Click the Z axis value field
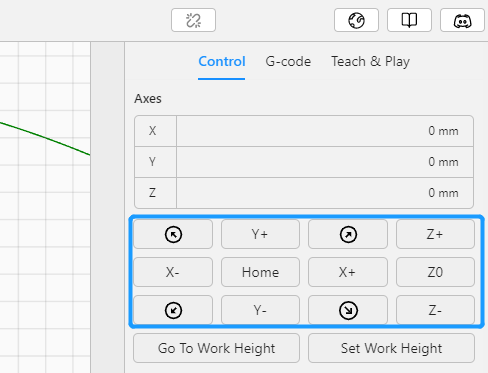 tap(325, 193)
